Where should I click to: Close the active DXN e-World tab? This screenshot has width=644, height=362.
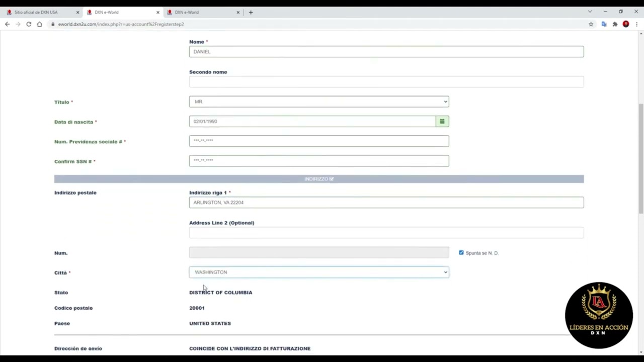point(157,12)
